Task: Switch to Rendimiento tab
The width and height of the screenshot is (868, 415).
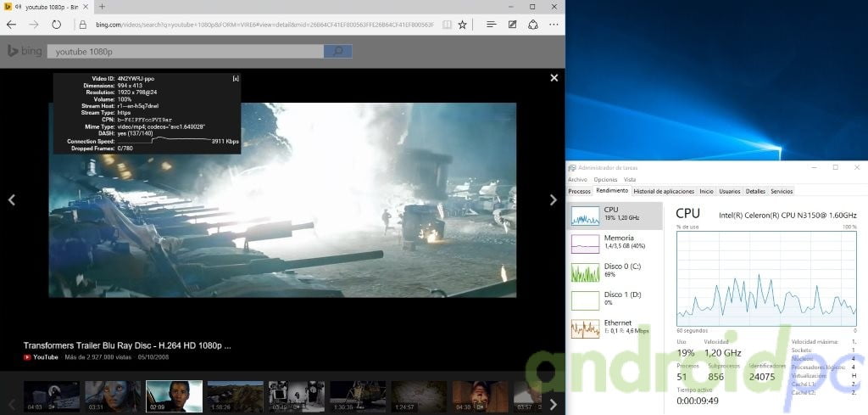Action: point(612,191)
